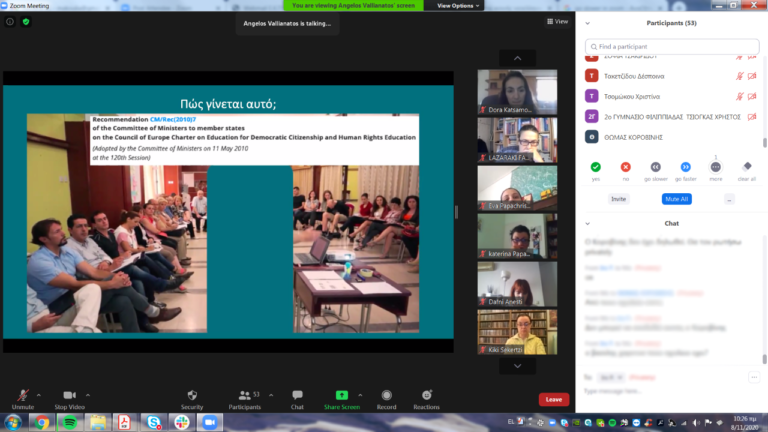Click the participants list scrollbar
Screen dimensions: 768x432
pyautogui.click(x=765, y=143)
